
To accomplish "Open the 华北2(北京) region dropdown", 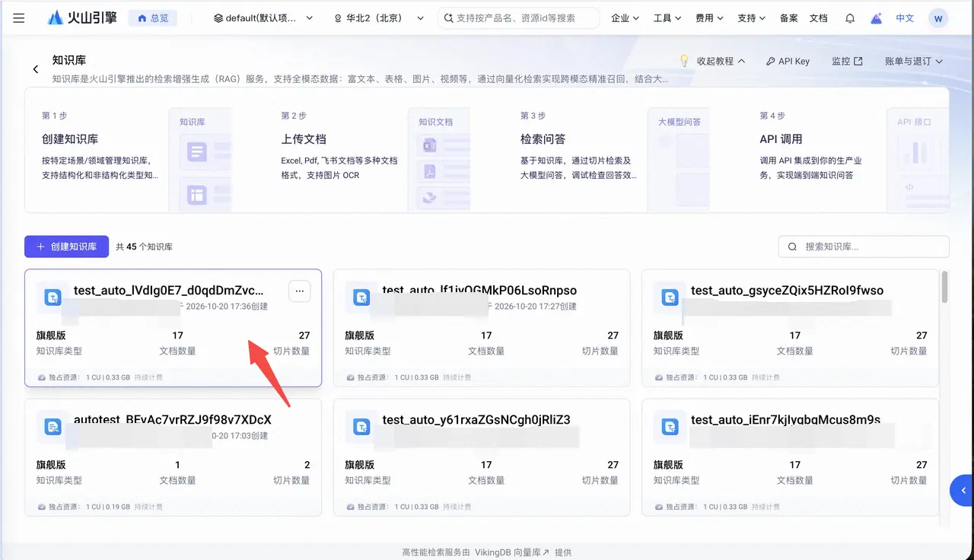I will (x=379, y=18).
